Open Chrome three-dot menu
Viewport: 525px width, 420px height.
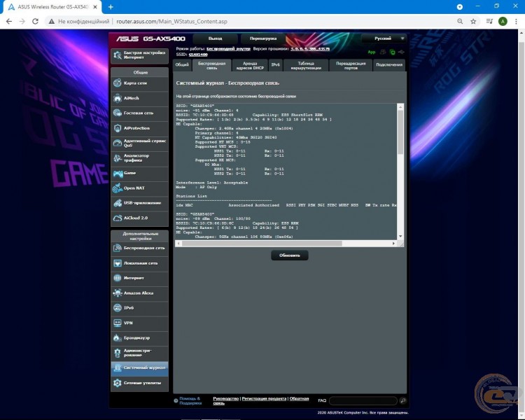pyautogui.click(x=516, y=22)
